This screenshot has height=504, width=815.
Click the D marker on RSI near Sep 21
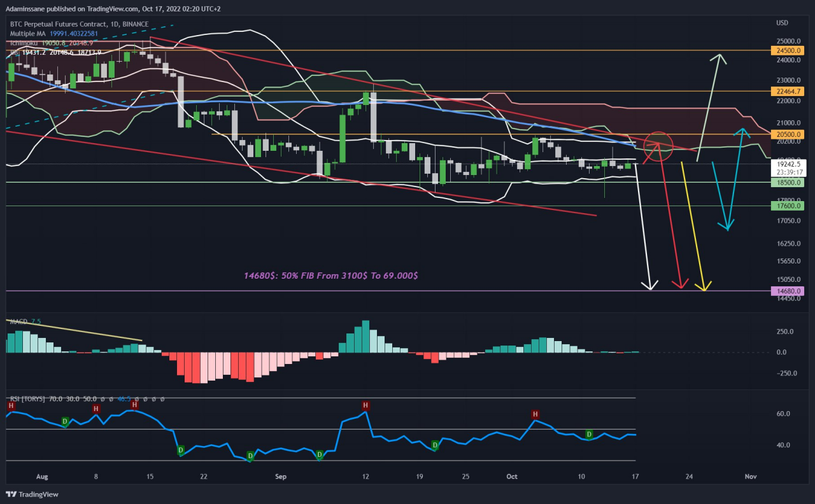[435, 445]
